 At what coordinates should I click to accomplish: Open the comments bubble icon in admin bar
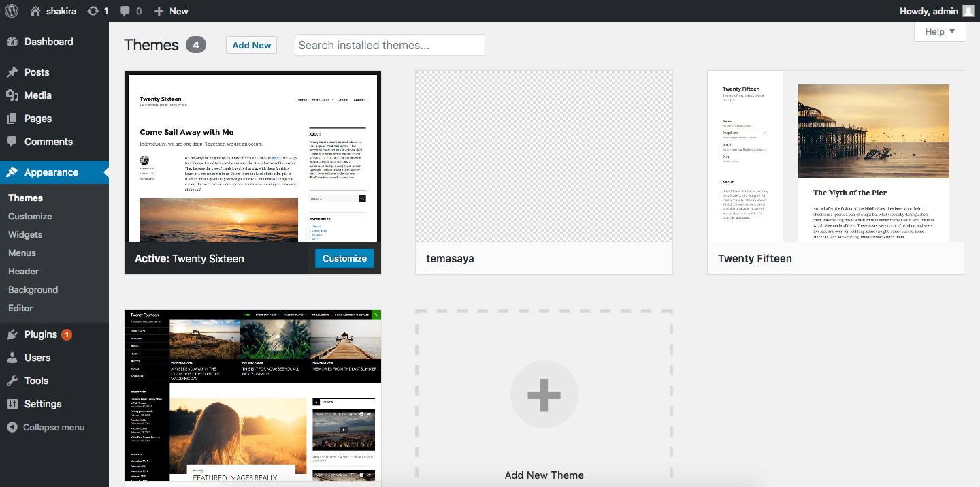click(125, 11)
